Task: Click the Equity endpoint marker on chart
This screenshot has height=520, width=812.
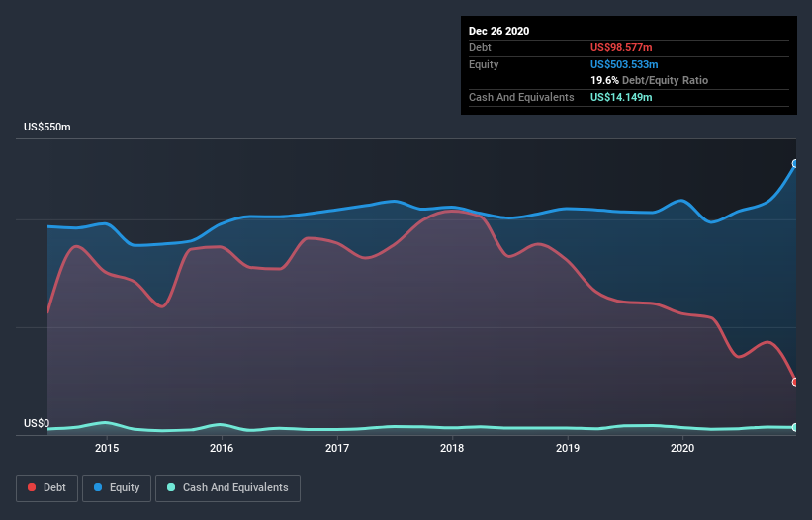Action: pos(795,163)
